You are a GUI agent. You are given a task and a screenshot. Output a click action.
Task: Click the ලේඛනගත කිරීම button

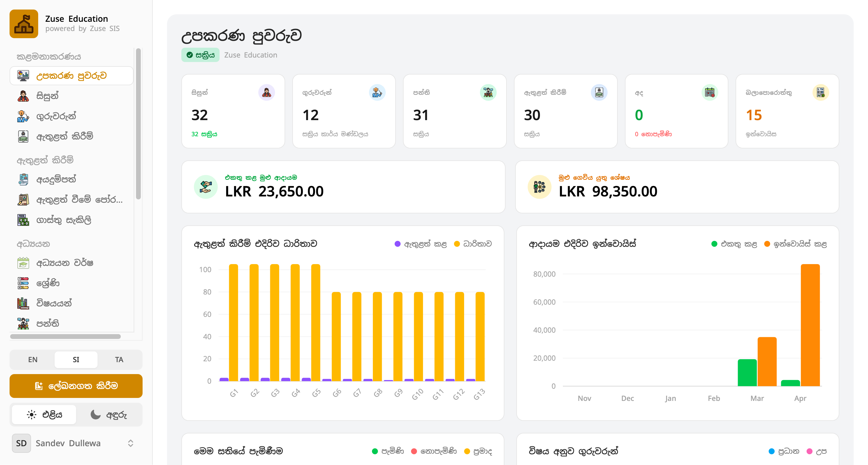click(76, 386)
